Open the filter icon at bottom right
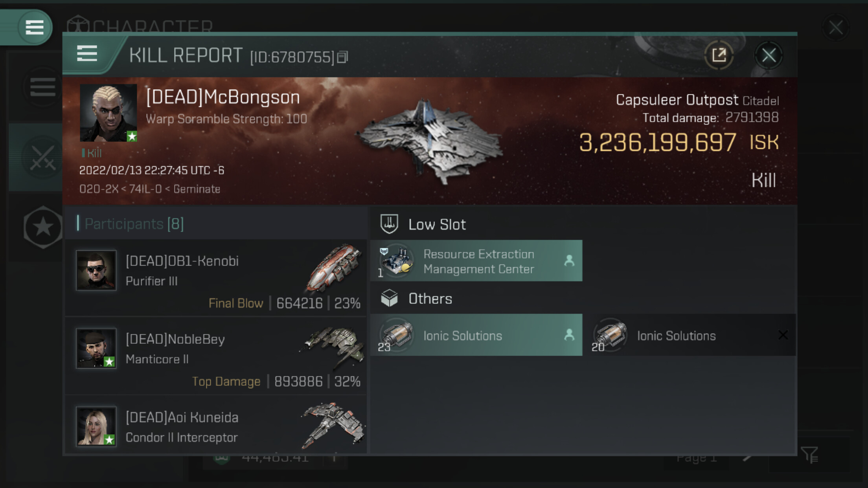The width and height of the screenshot is (868, 488). 810,455
